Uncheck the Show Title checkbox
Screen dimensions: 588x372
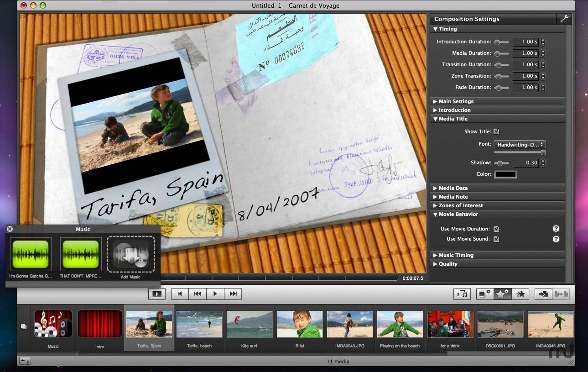pos(496,131)
